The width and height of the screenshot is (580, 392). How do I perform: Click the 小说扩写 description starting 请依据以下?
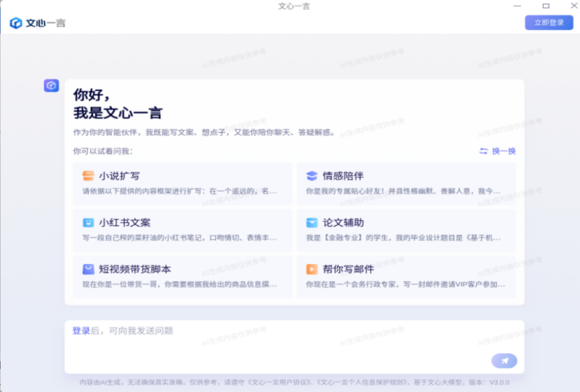point(179,191)
